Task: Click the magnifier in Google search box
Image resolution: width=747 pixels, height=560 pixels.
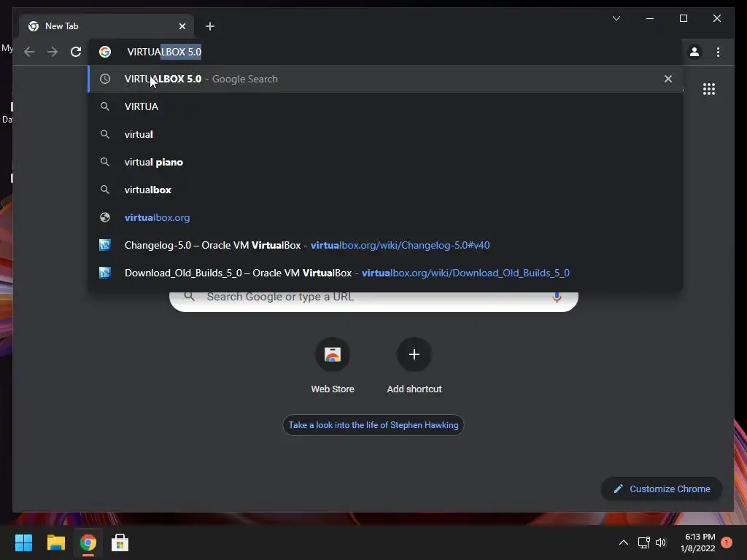Action: tap(190, 296)
